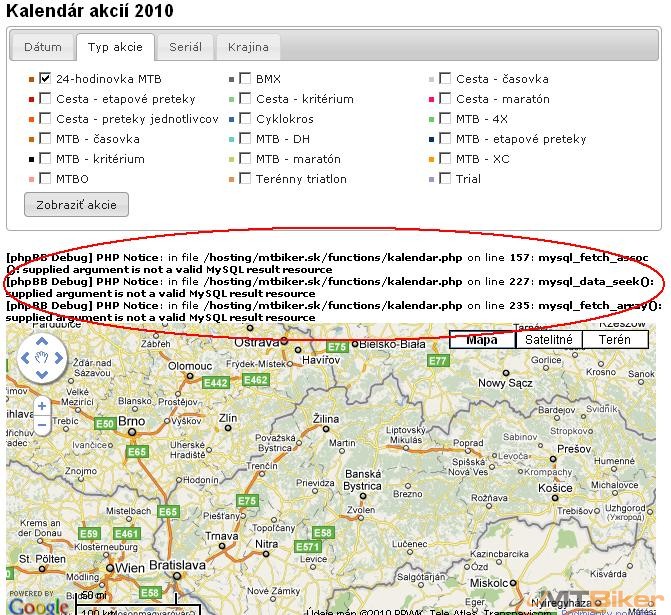Click the Google logo on map
Image resolution: width=671 pixels, height=615 pixels.
point(40,604)
